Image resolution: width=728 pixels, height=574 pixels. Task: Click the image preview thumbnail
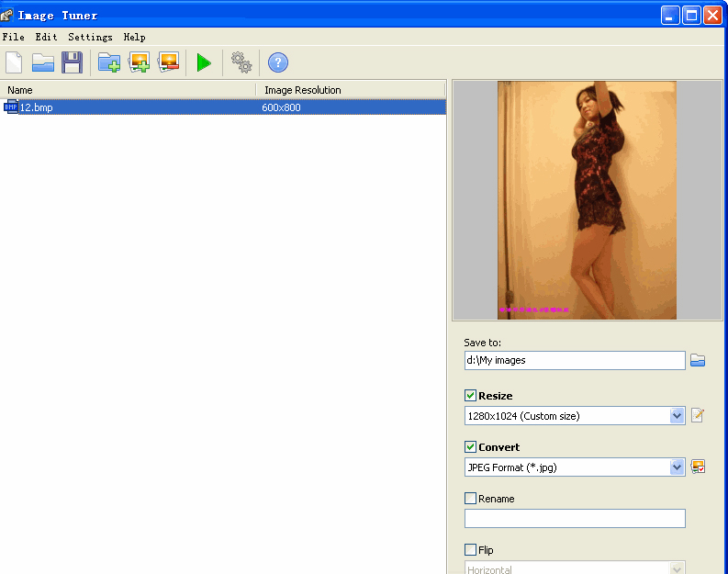point(587,200)
